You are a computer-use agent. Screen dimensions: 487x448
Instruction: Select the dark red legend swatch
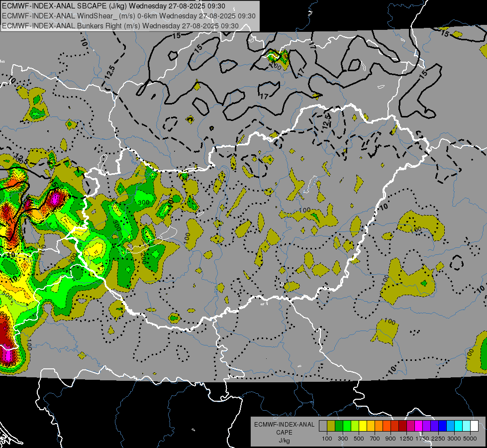tap(402, 426)
